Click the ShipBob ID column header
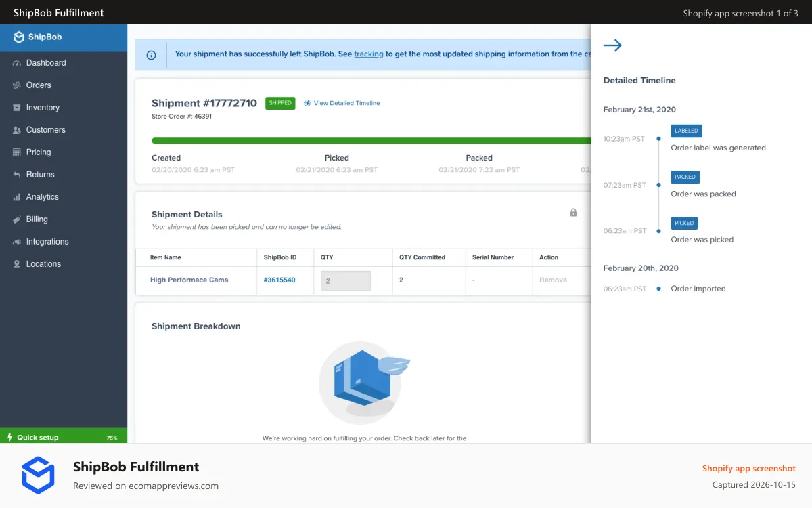 (x=280, y=257)
